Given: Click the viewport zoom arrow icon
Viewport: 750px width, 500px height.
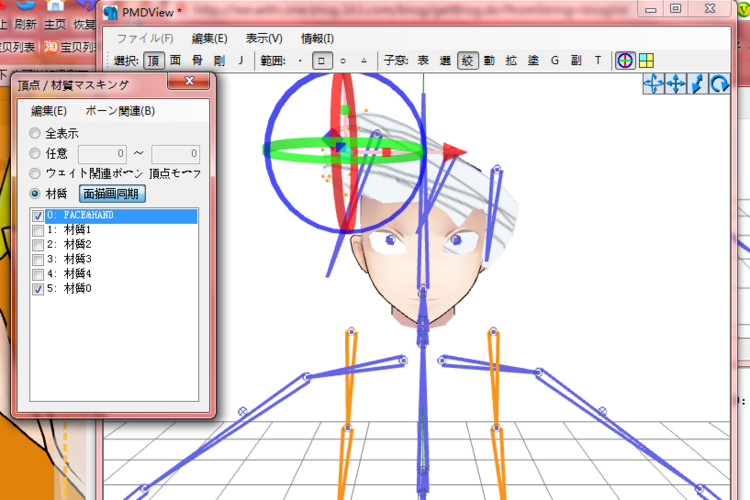Looking at the screenshot, I should click(x=697, y=84).
